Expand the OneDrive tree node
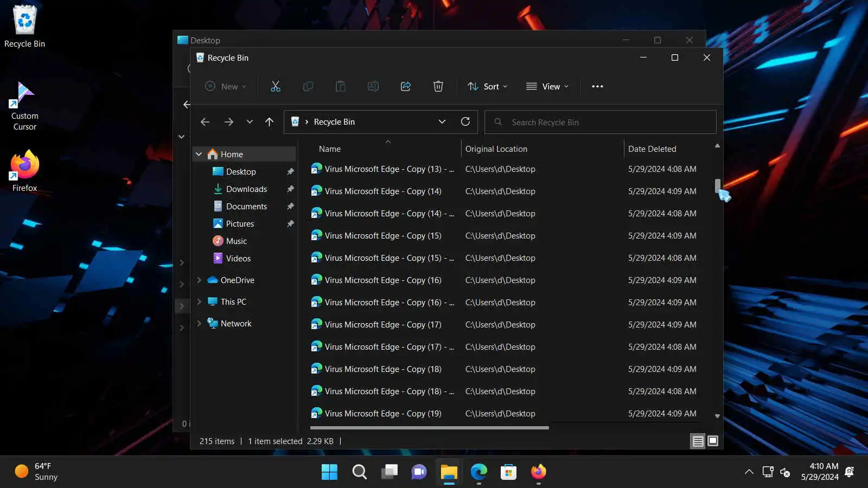 [x=199, y=280]
